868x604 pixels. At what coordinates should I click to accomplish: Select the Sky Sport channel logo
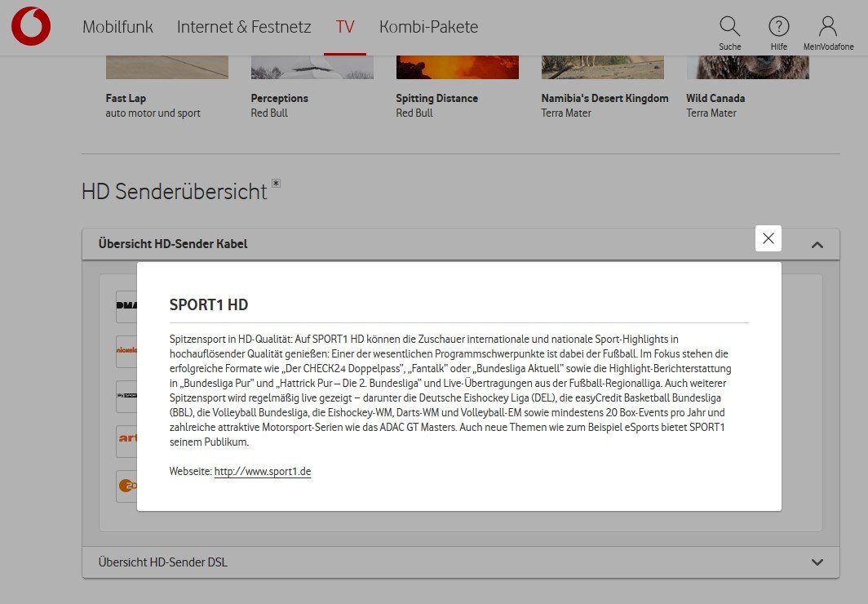(x=126, y=396)
